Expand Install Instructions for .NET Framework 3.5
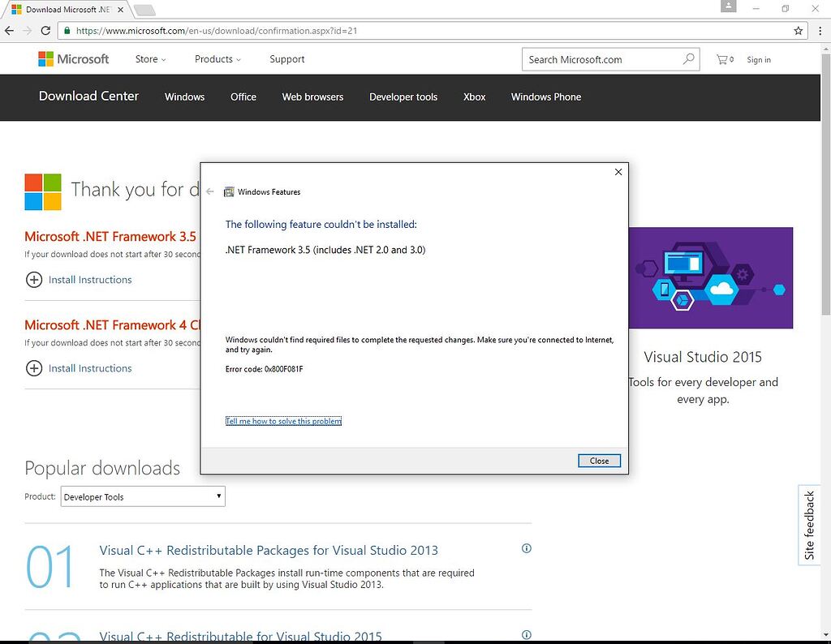831x644 pixels. (x=79, y=280)
